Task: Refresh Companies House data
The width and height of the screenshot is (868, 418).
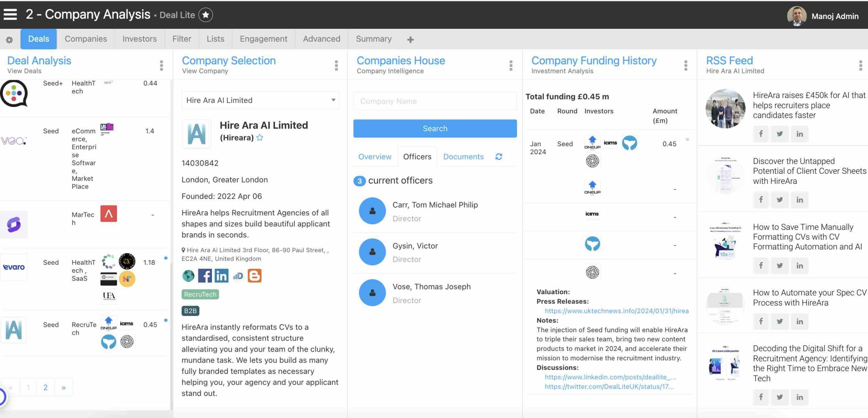Action: [x=499, y=157]
